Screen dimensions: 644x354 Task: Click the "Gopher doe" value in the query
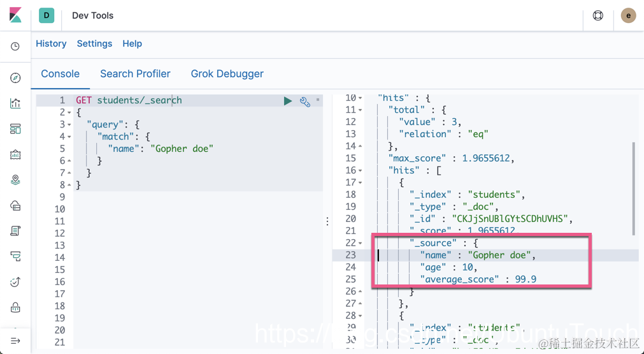[182, 149]
